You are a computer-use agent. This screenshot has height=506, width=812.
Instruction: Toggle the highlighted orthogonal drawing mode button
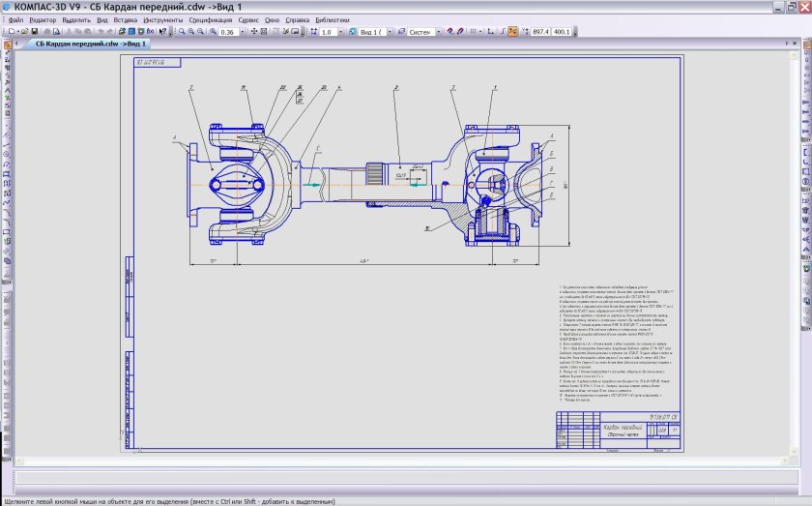pos(512,32)
